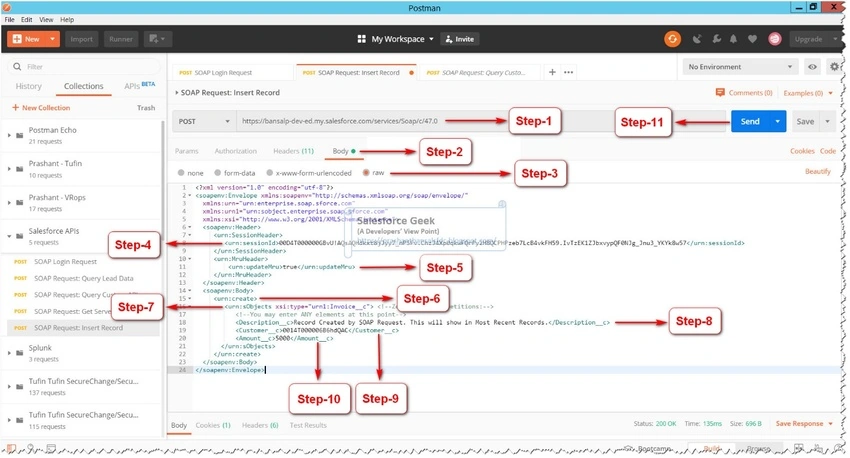Expand the Postman Echo collection

9,135
